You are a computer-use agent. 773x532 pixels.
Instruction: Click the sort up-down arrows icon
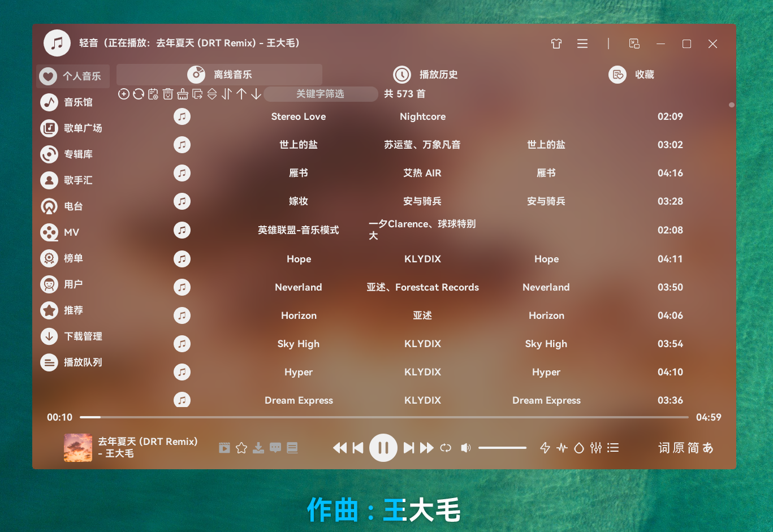tap(227, 94)
